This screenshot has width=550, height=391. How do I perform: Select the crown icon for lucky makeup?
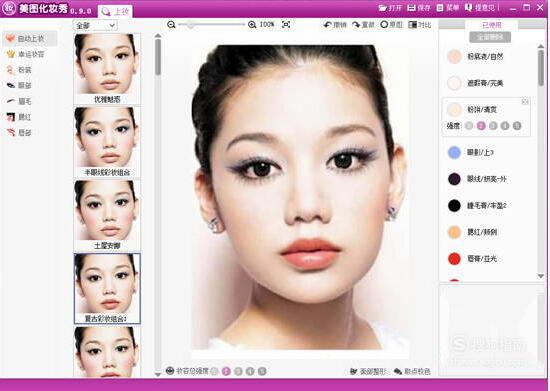point(11,54)
